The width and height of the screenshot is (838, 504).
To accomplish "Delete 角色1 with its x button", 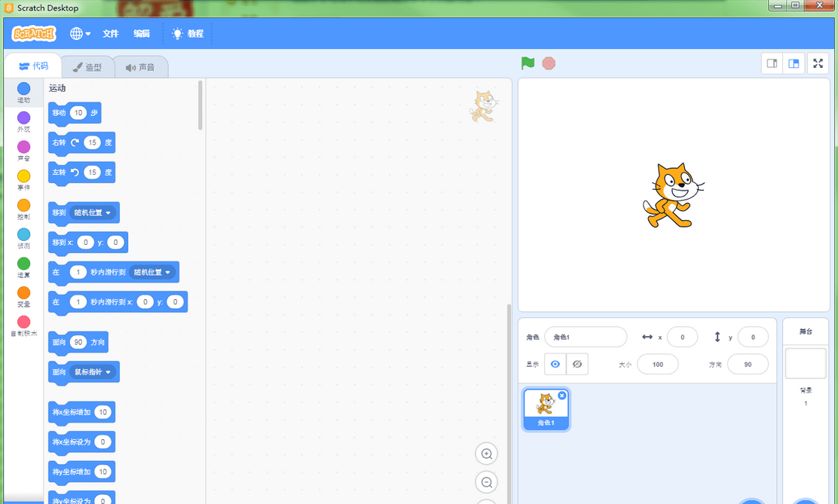I will click(x=561, y=396).
